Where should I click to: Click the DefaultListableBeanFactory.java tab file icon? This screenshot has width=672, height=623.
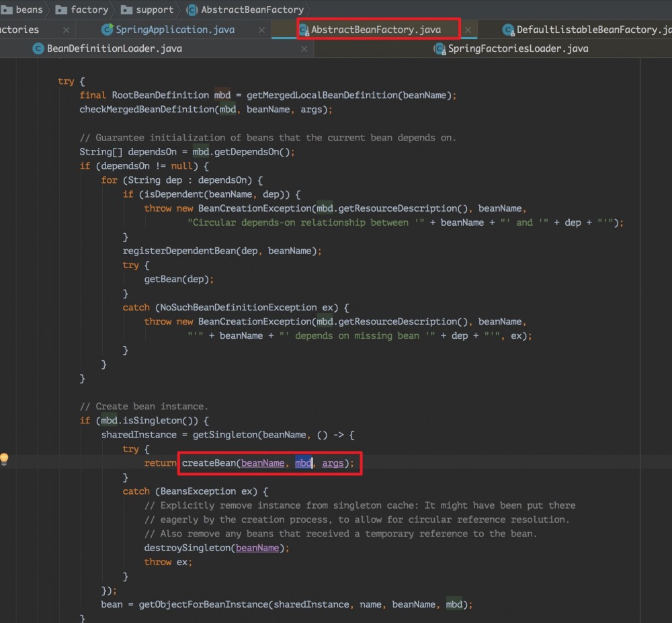[x=508, y=30]
